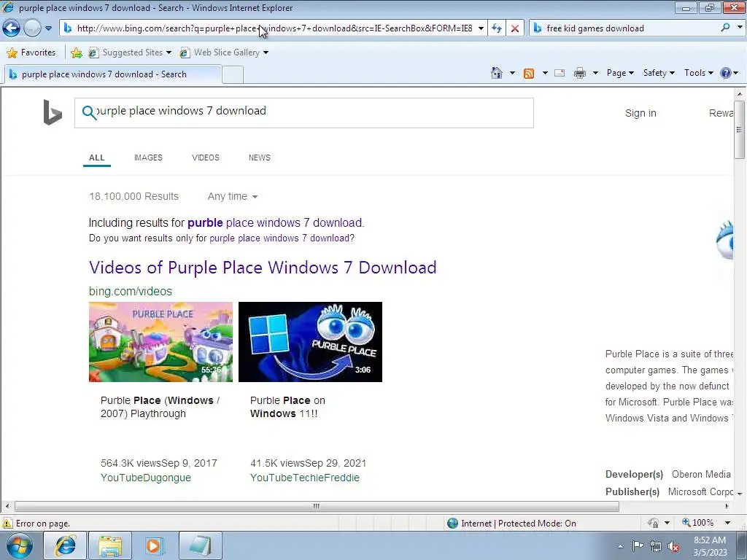Click the 'Error on page' warning icon in status bar

[7, 524]
